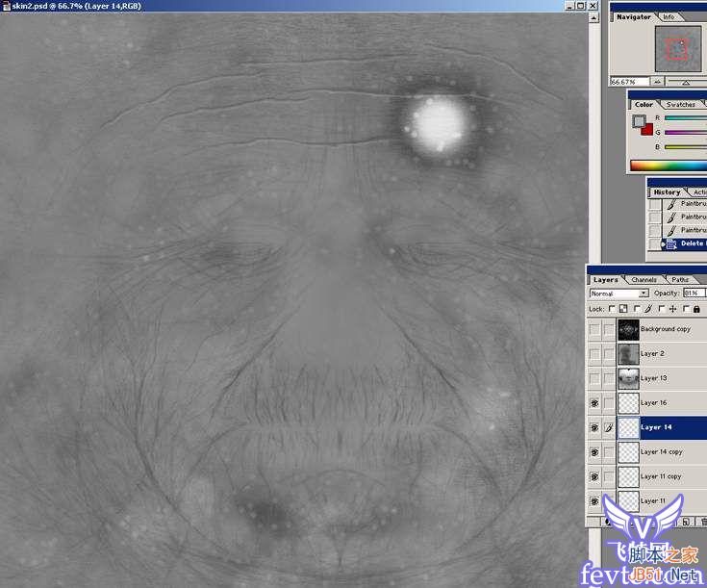707x588 pixels.
Task: Click on the R color slider
Action: click(686, 118)
